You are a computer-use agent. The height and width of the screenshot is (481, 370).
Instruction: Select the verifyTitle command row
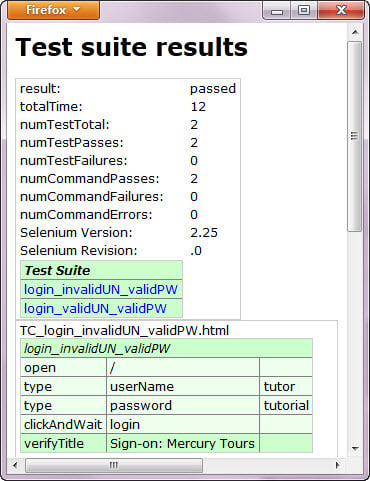(x=166, y=443)
